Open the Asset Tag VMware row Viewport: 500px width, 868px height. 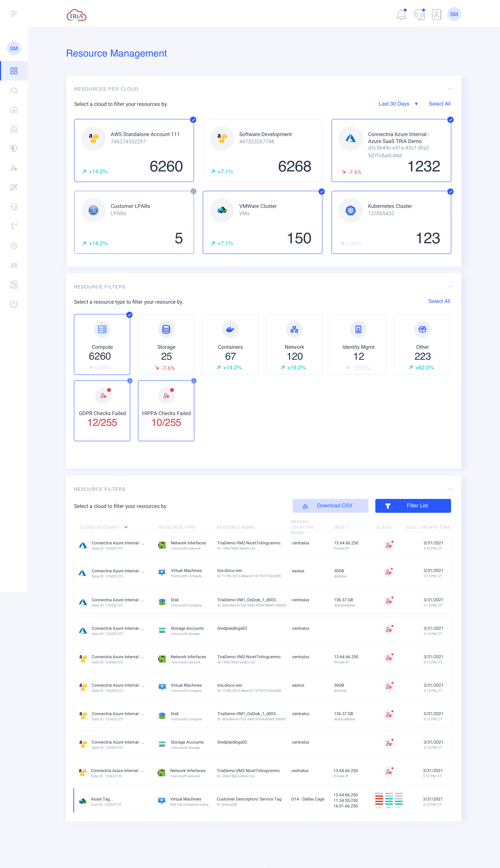(x=262, y=800)
